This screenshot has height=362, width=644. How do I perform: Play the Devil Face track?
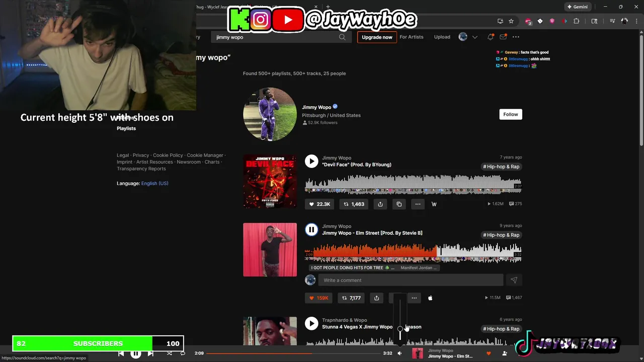click(x=311, y=161)
